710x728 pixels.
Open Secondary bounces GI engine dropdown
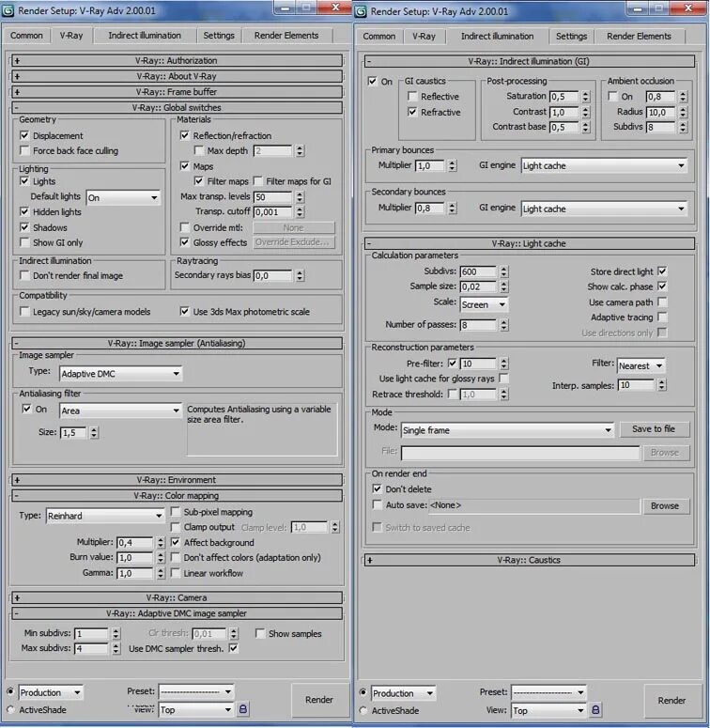coord(604,209)
